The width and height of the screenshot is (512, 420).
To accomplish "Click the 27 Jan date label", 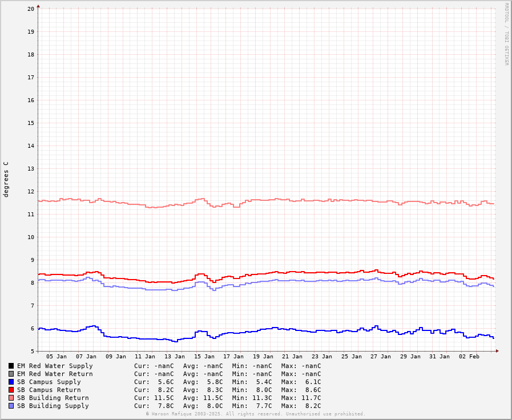I will (x=381, y=357).
